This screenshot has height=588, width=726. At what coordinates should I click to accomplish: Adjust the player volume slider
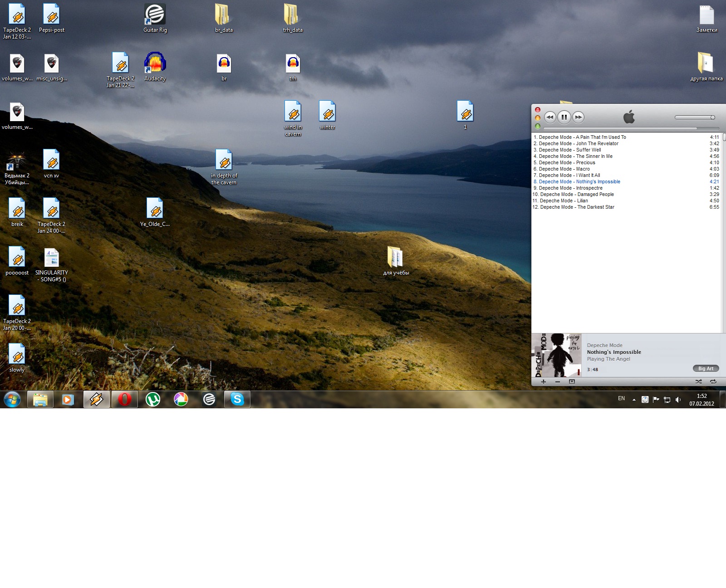click(695, 118)
